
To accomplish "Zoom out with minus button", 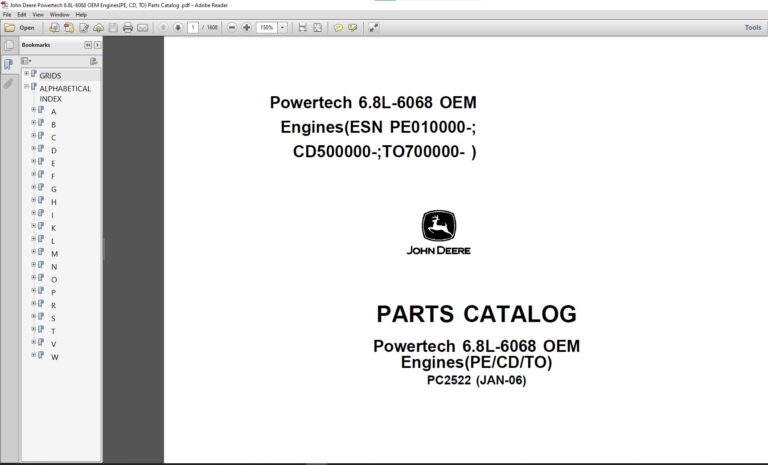I will point(232,28).
